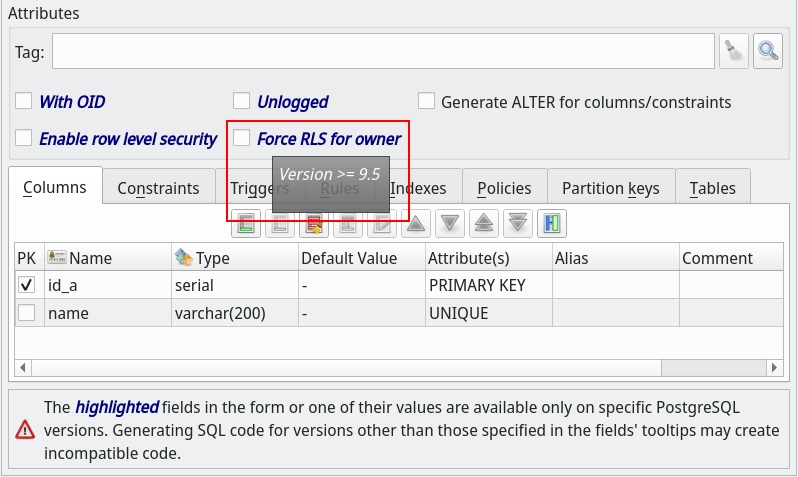This screenshot has width=798, height=477.
Task: Click the blue-green resize columns icon
Action: click(552, 223)
